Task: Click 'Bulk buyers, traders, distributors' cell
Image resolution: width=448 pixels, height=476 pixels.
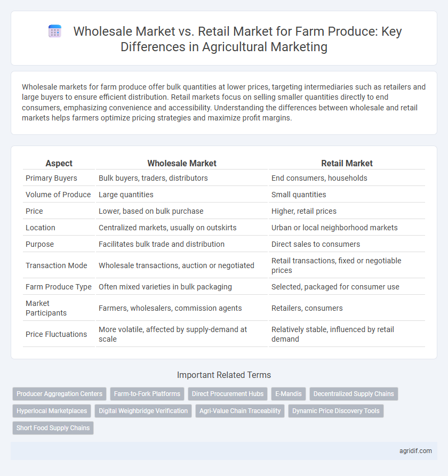Action: click(153, 178)
